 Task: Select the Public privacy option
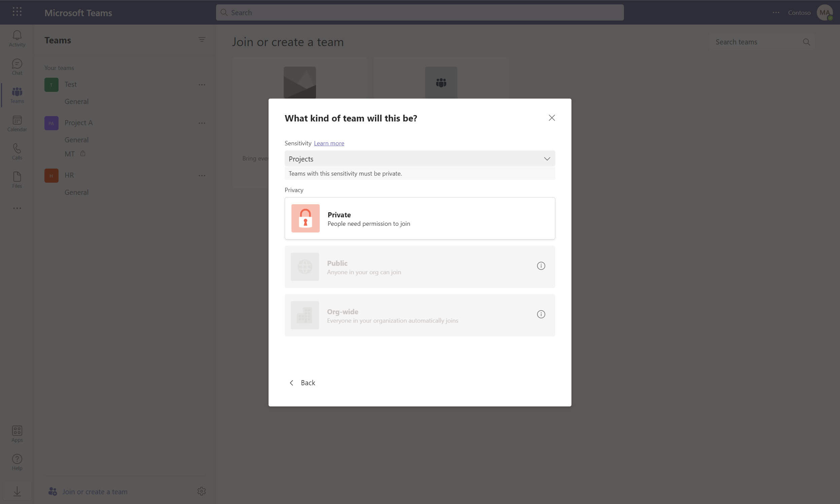click(420, 267)
